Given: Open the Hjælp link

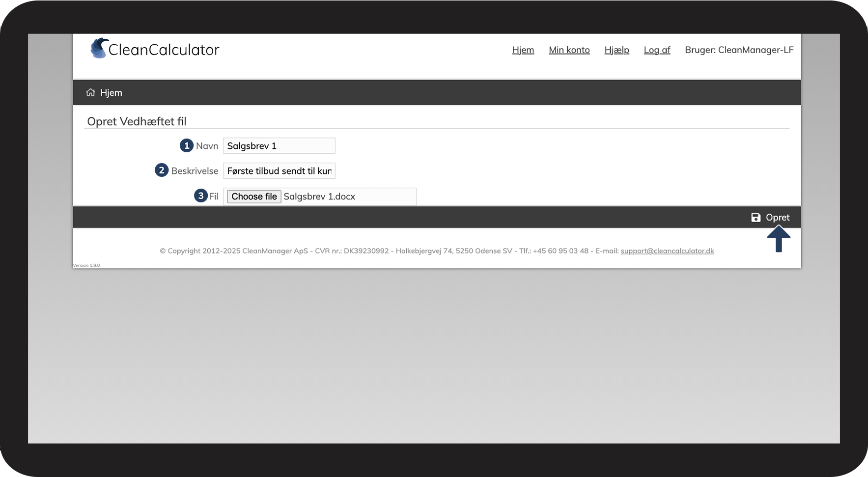Looking at the screenshot, I should [x=616, y=50].
